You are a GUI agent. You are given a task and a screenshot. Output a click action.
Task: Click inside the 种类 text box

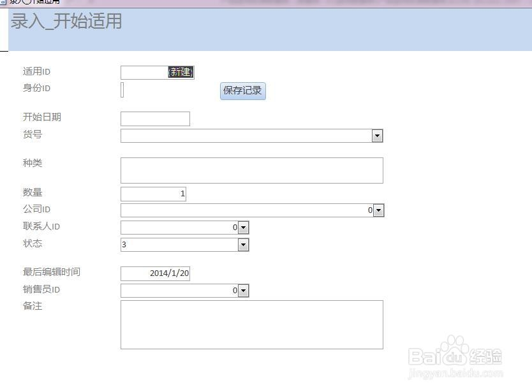(x=252, y=170)
